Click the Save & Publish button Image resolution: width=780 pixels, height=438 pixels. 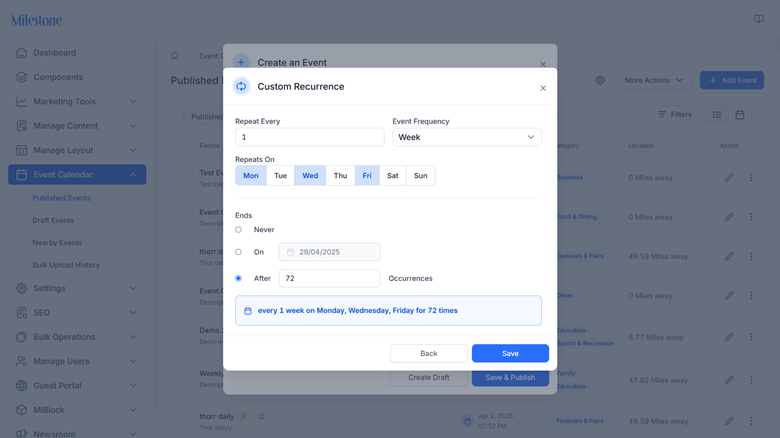(510, 377)
